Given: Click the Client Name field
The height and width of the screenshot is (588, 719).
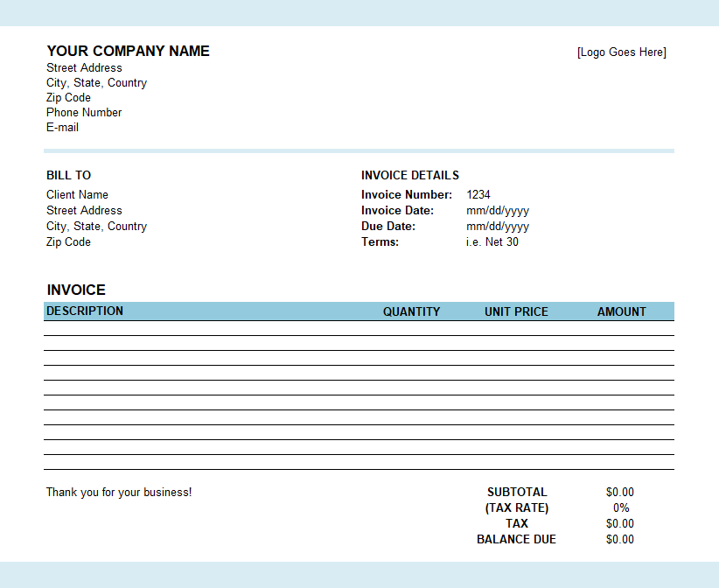Looking at the screenshot, I should (x=77, y=194).
